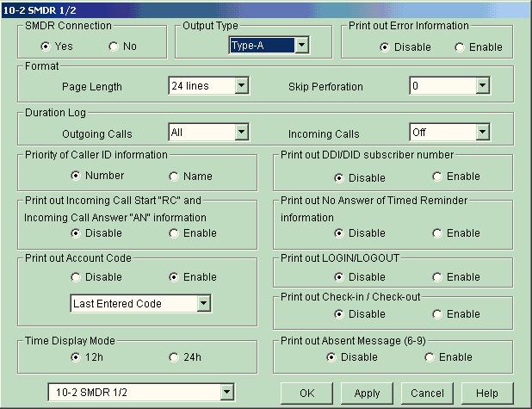Open the Last Entered Code dropdown

click(x=203, y=303)
